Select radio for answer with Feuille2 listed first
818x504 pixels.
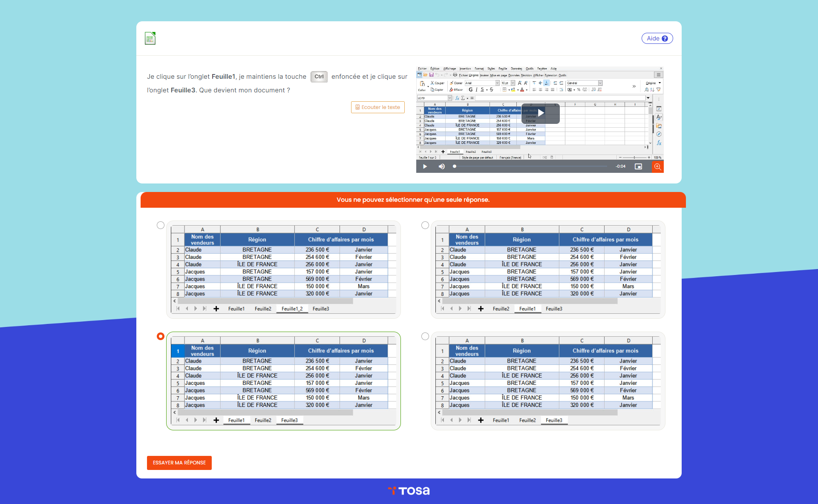425,225
